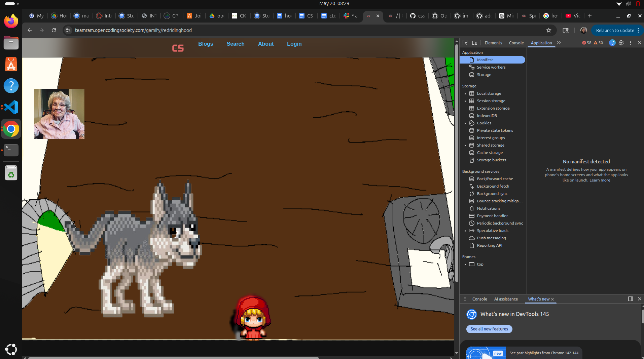Expand the Shared storage tree arrow

(x=465, y=145)
